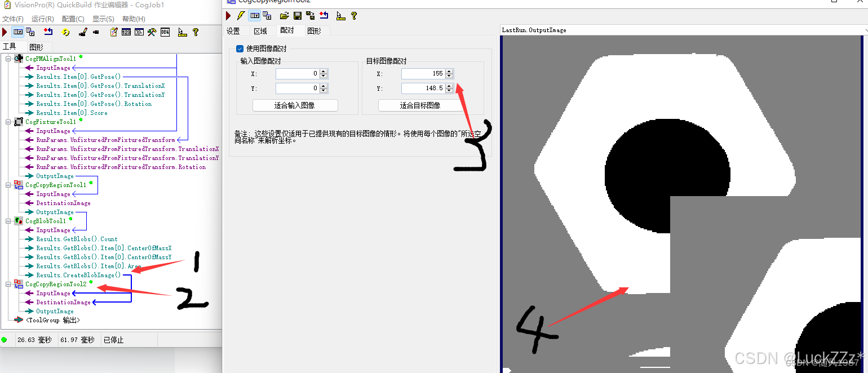Open the 帮助(H) menu

(x=134, y=19)
